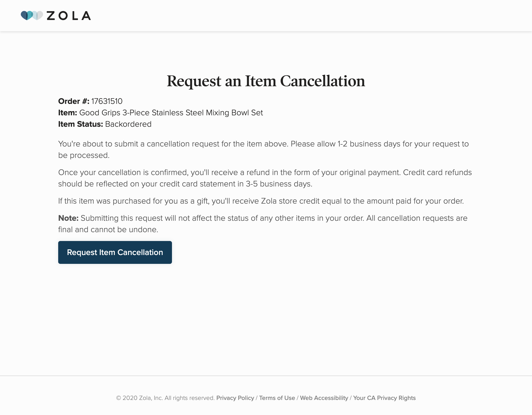Click the credit card refund paragraph

[265, 178]
